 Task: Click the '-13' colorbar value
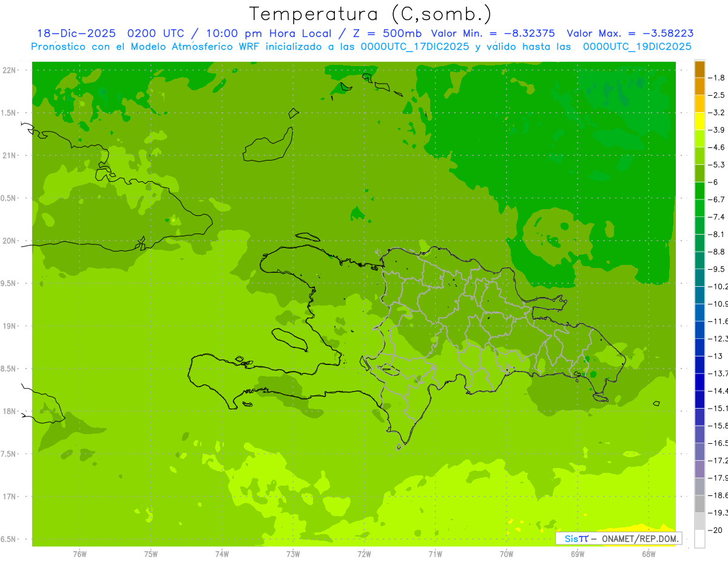pos(715,356)
